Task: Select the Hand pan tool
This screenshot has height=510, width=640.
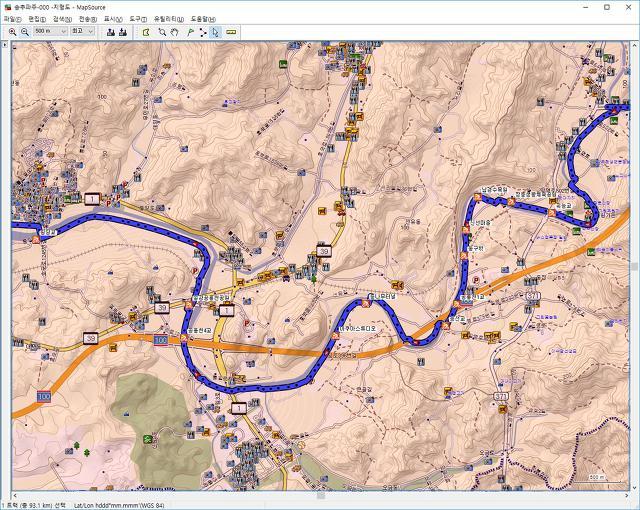Action: point(175,32)
